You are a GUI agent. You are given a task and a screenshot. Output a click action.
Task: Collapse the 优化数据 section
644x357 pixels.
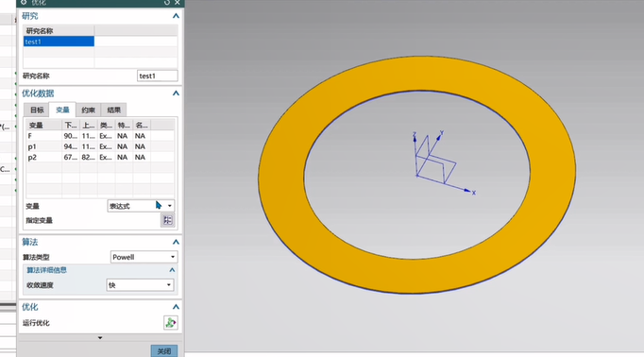click(176, 93)
